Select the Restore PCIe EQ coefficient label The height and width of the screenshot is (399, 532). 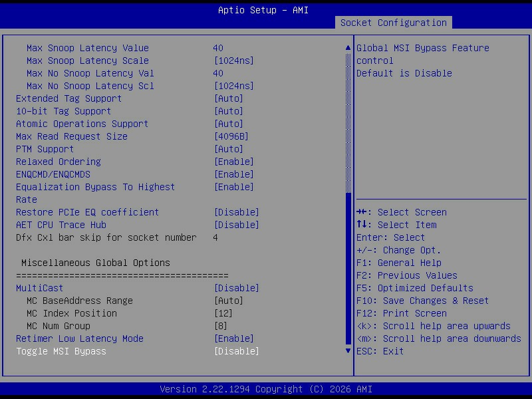click(88, 212)
